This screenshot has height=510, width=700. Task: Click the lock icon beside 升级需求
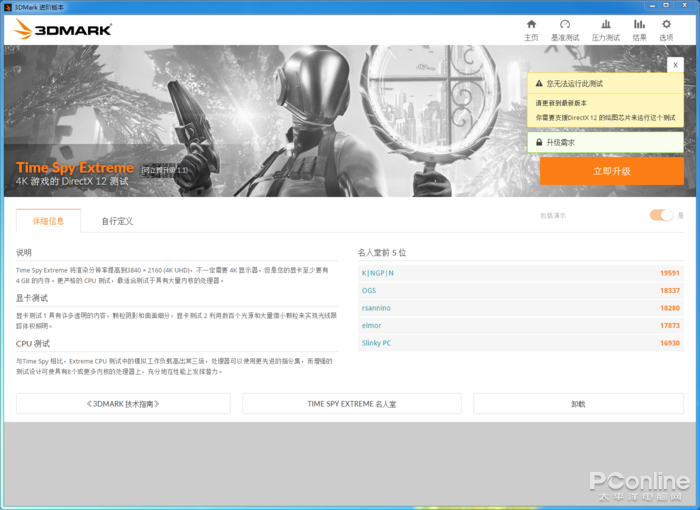click(539, 142)
